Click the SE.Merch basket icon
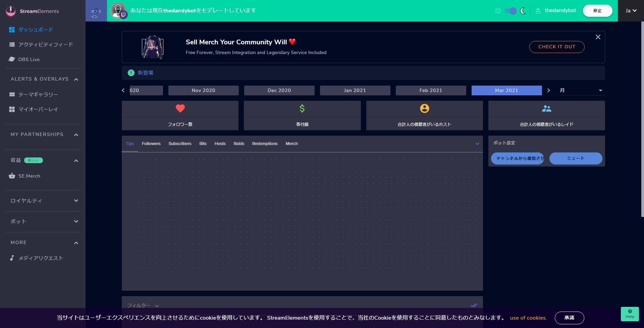 click(x=12, y=176)
